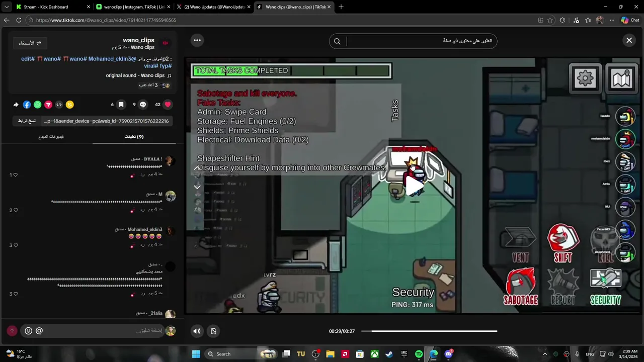This screenshot has width=644, height=362.
Task: Open the media control music icon
Action: pyautogui.click(x=576, y=20)
